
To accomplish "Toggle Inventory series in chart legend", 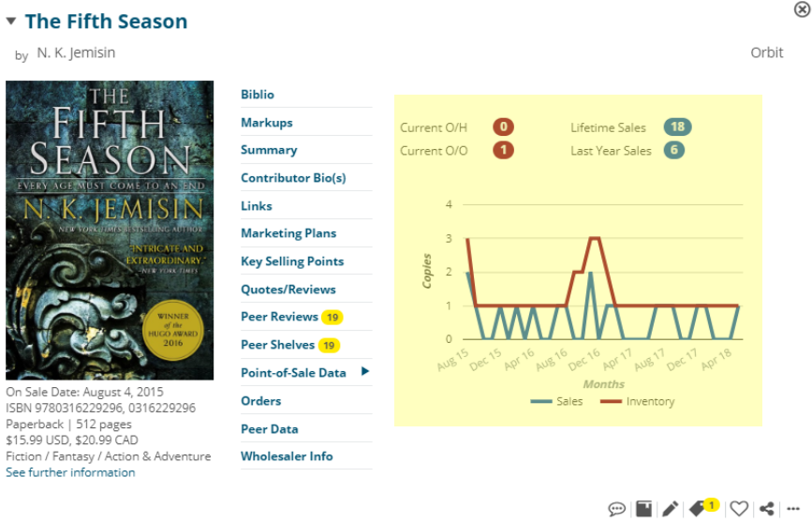I will [637, 401].
